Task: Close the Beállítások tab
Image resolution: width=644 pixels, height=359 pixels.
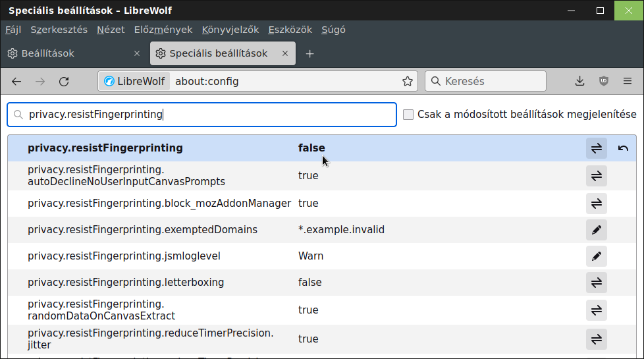Action: (x=137, y=53)
